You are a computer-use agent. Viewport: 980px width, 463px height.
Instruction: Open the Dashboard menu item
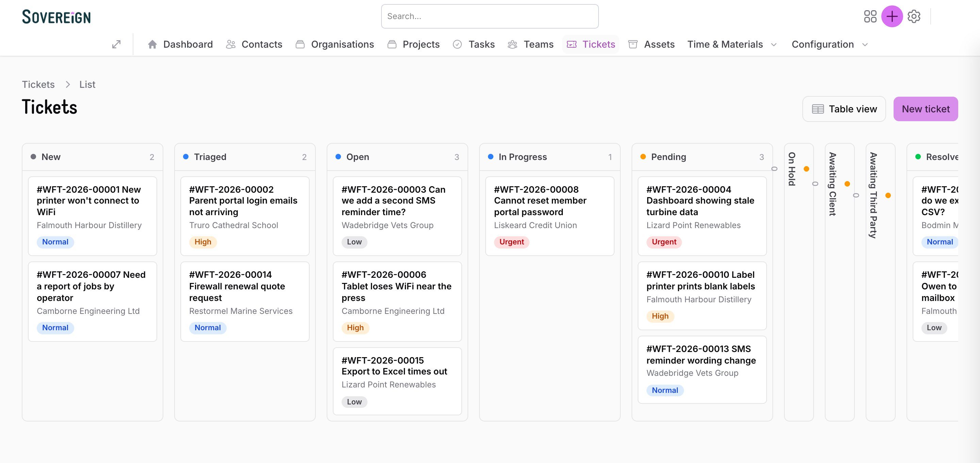click(x=180, y=45)
